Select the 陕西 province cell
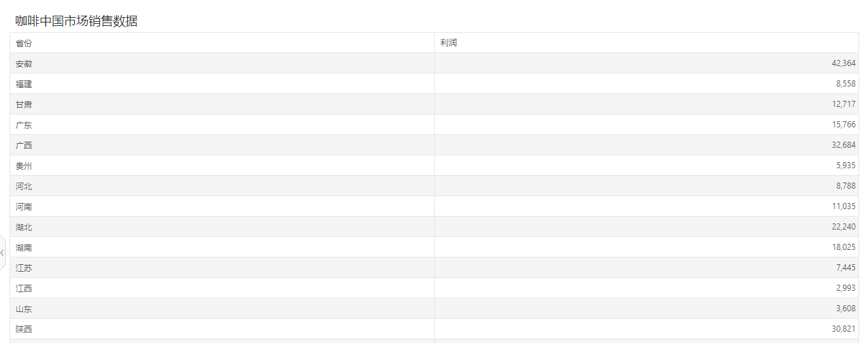868x346 pixels. 222,329
